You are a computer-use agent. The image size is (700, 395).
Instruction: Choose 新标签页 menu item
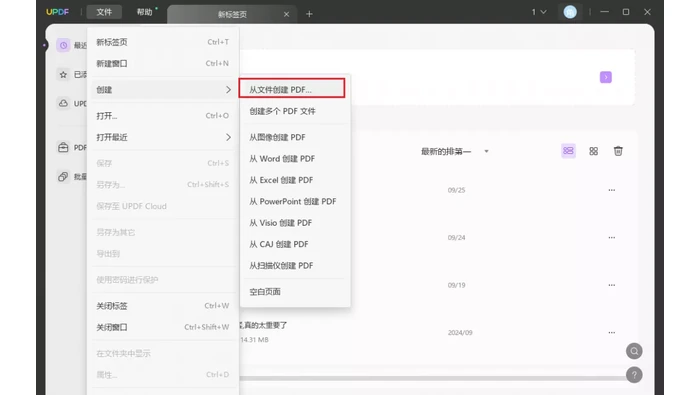163,42
